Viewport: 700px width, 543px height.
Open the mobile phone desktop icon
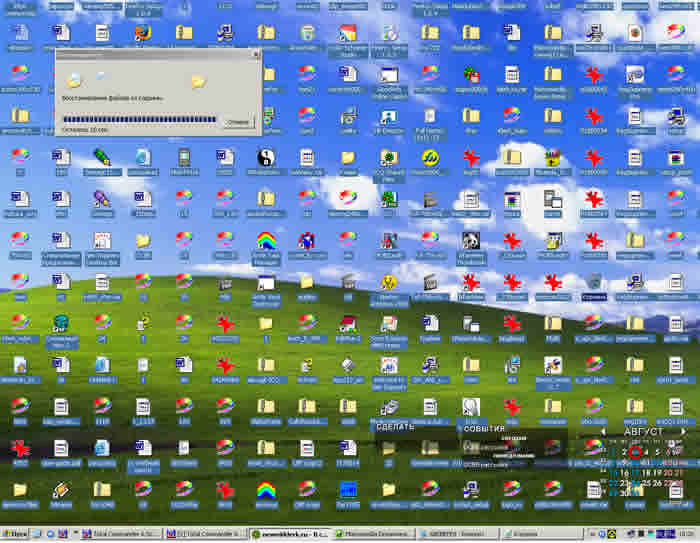184,157
